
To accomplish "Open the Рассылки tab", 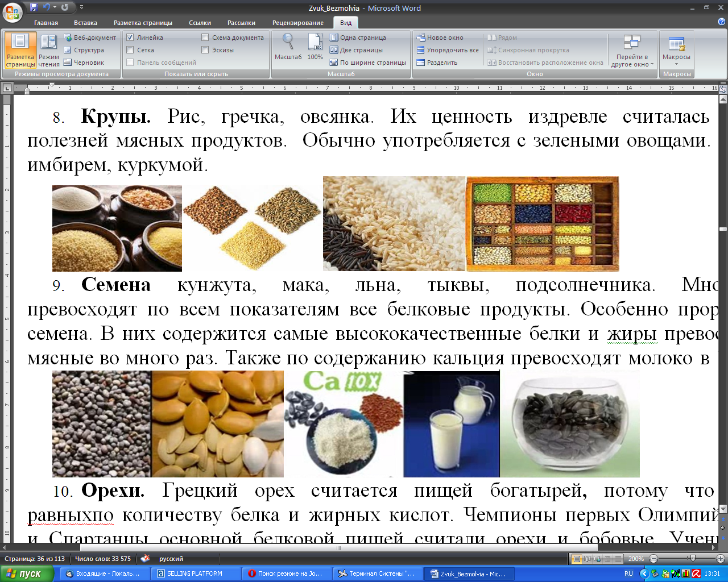I will click(241, 23).
